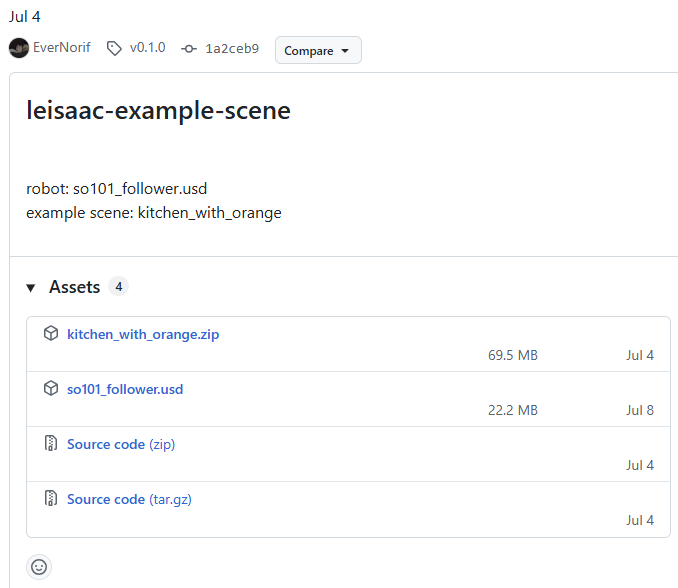678x588 pixels.
Task: Open commit 1a2ceb9
Action: [232, 48]
